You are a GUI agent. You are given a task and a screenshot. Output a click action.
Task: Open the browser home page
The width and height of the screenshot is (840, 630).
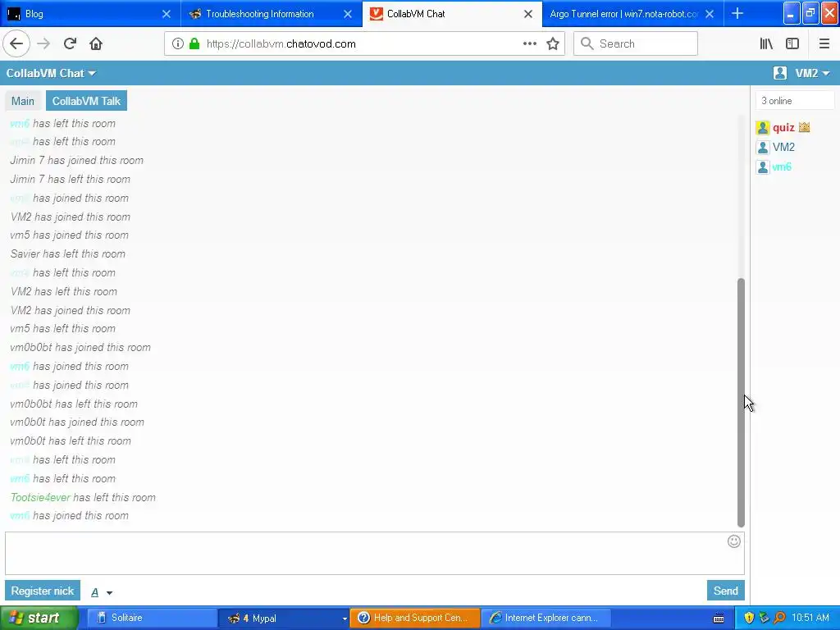coord(96,44)
